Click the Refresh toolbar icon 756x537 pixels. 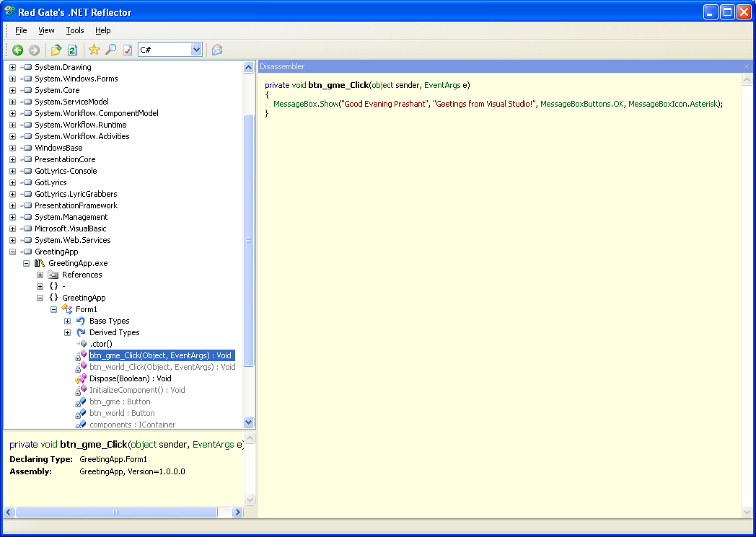pyautogui.click(x=72, y=50)
